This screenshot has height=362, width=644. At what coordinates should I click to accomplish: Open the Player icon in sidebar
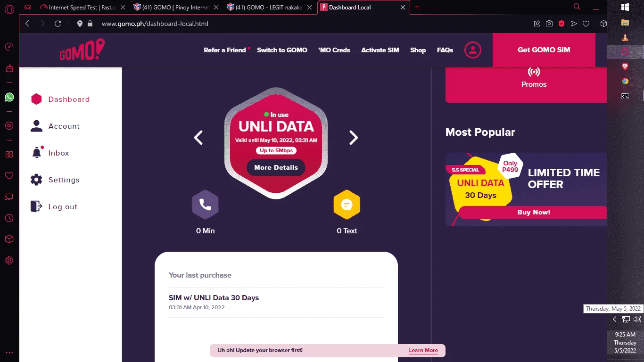(x=9, y=125)
